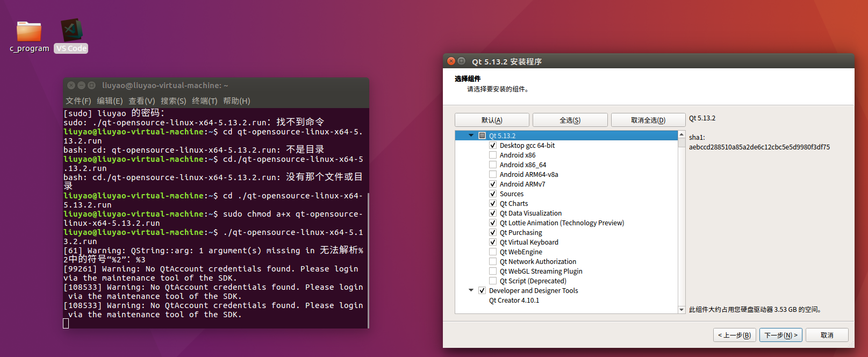Enable Android ARM64-v8a component

tap(493, 175)
